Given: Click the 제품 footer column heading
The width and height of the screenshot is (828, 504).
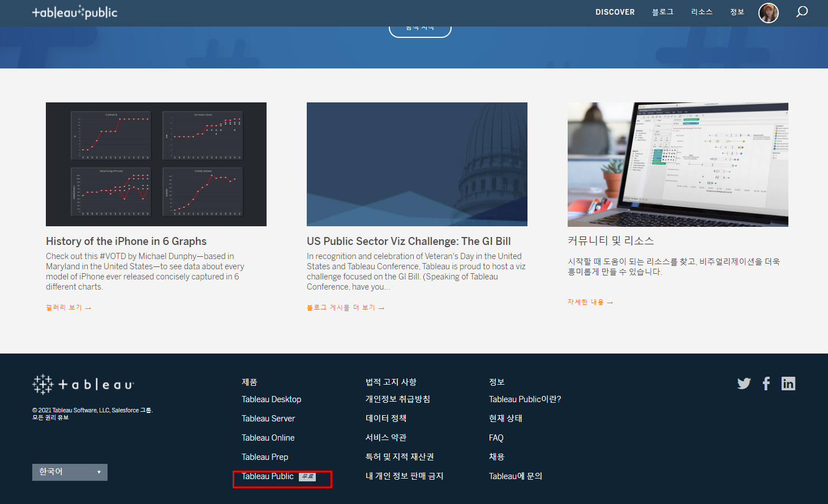Looking at the screenshot, I should (x=250, y=382).
